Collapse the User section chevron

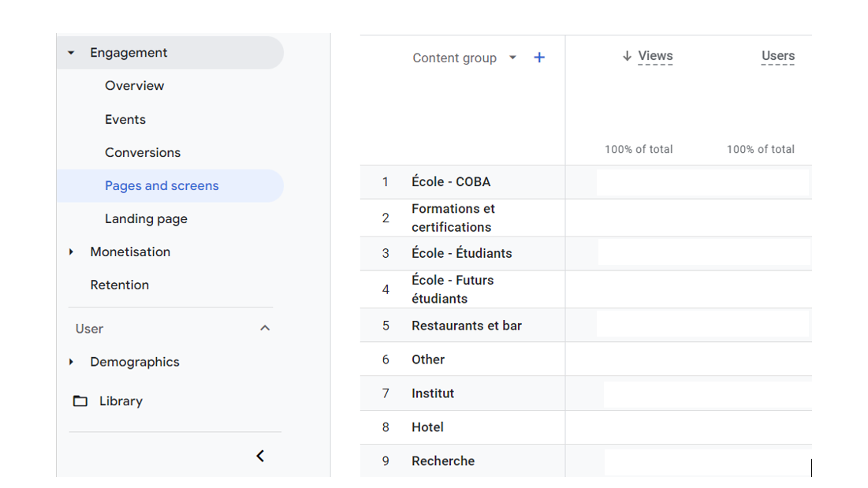[x=265, y=328]
